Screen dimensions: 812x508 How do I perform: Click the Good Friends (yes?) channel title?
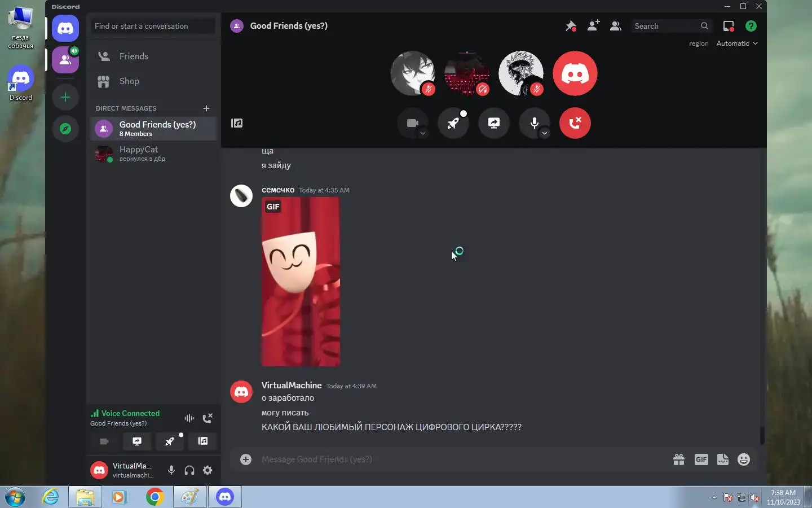tap(289, 26)
